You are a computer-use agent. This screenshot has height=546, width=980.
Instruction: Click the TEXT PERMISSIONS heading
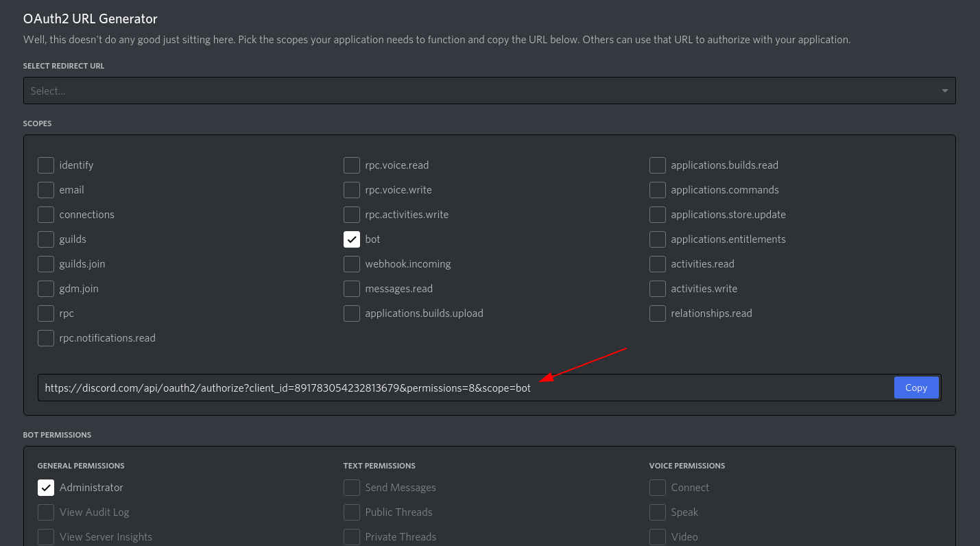point(379,466)
